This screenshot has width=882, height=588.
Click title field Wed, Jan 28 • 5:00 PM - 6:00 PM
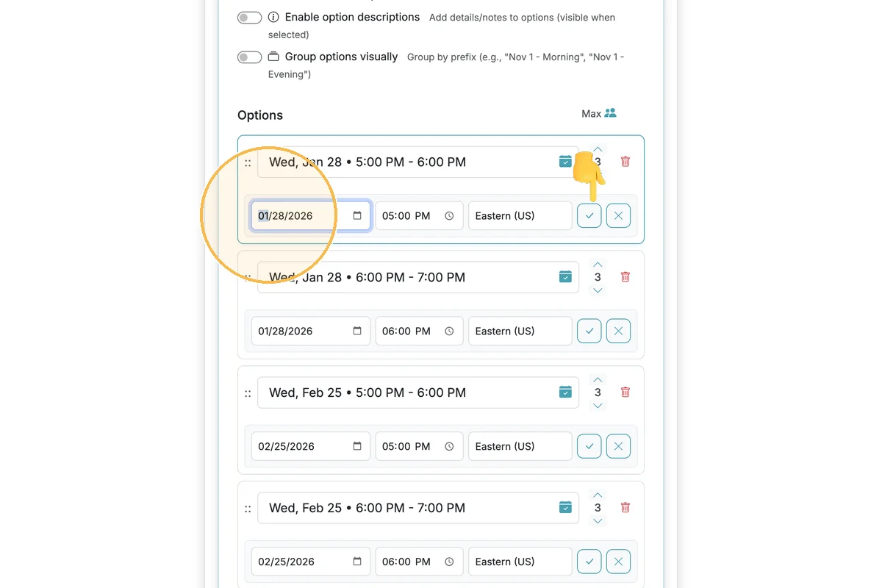418,162
